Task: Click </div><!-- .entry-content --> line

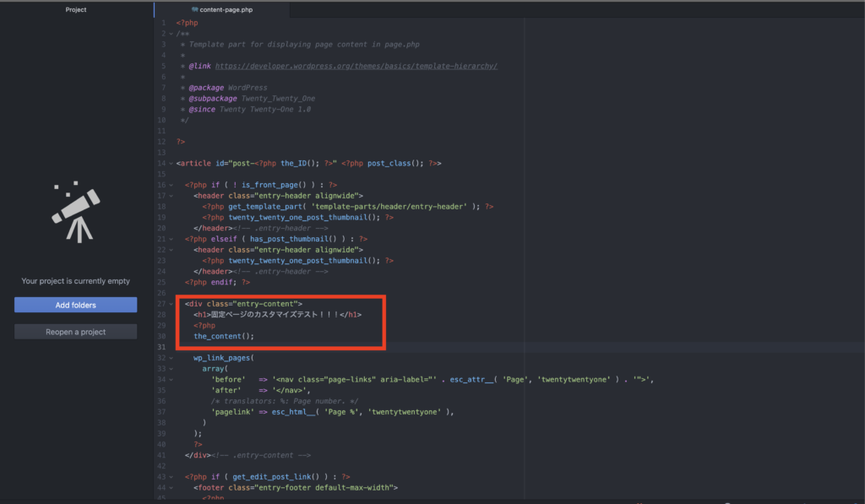Action: click(x=248, y=455)
